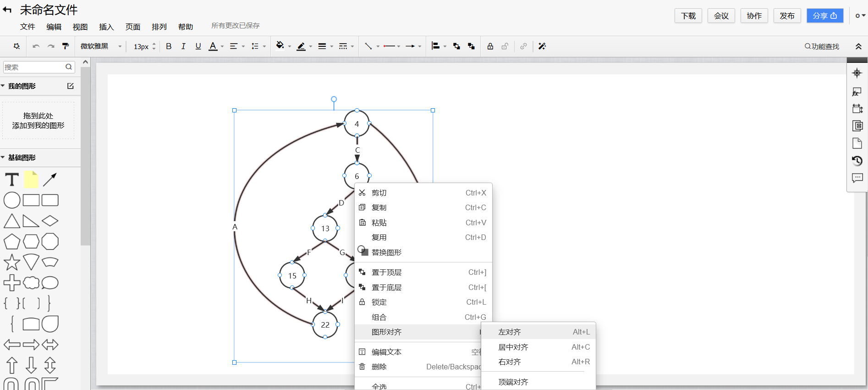The image size is (868, 390).
Task: Click the lock icon in toolbar
Action: click(x=490, y=46)
